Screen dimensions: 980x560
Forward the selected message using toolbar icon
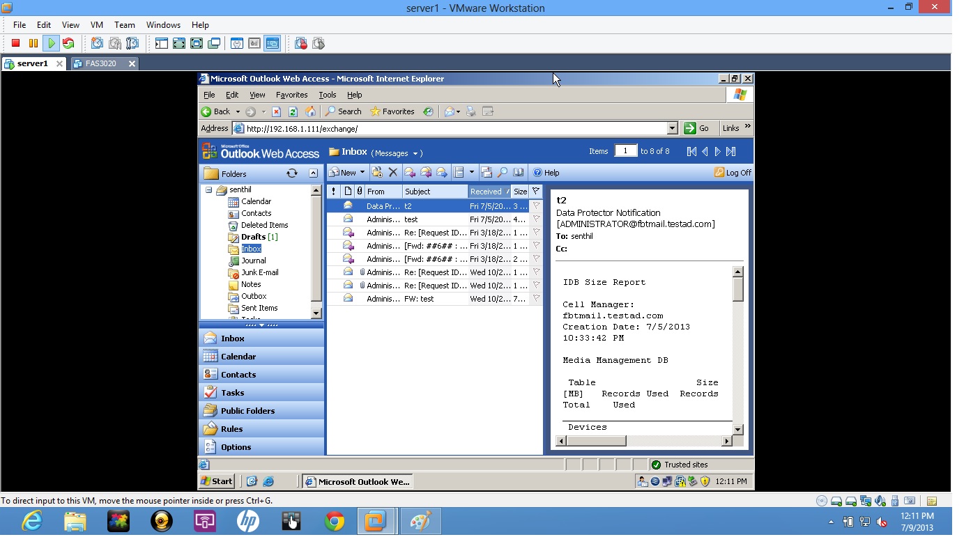[441, 172]
